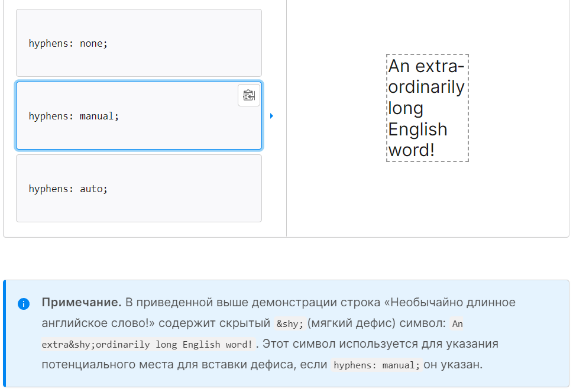Screen dimensions: 573x392
Task: Click the blue info icon in the note
Action: coord(24,304)
